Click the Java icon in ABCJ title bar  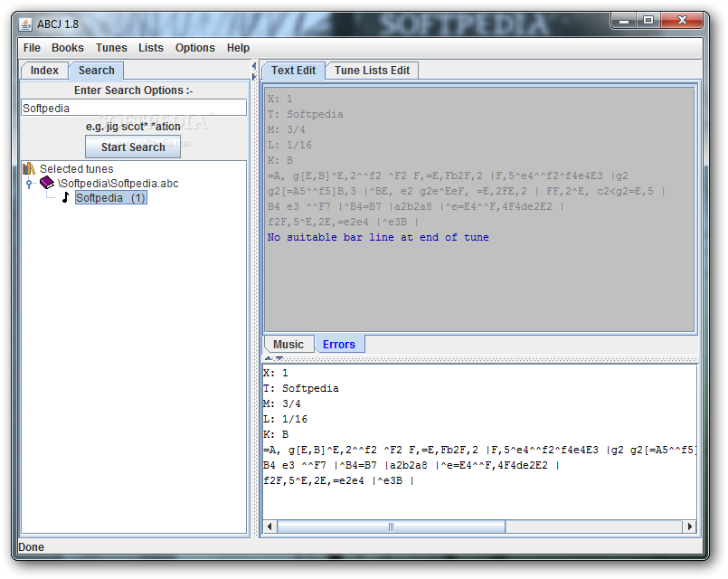(25, 24)
